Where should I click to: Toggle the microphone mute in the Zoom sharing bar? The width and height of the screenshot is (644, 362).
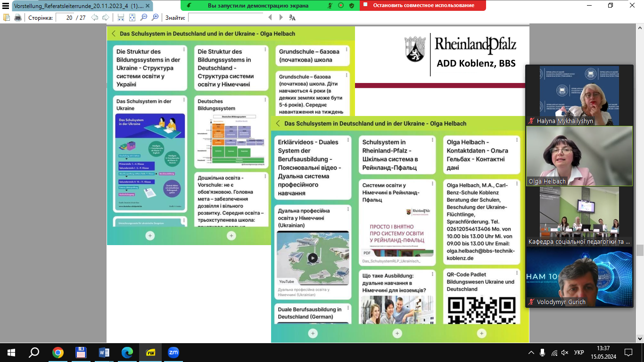[x=330, y=6]
